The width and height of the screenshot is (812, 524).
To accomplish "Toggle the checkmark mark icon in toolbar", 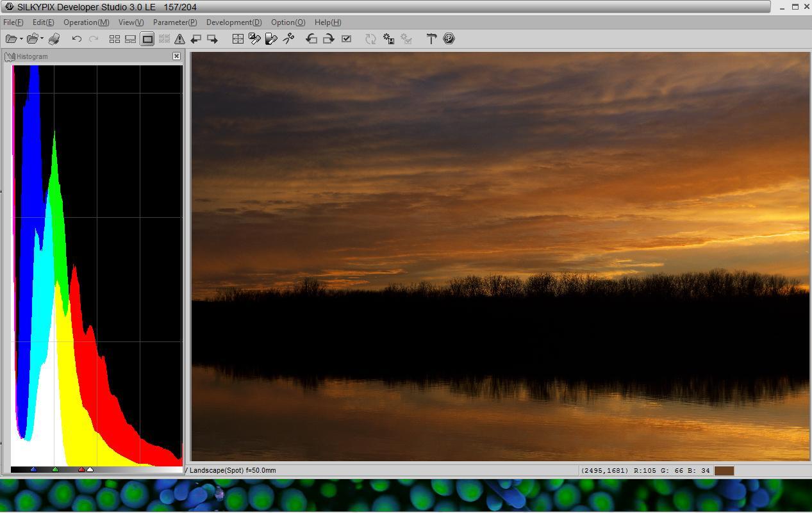I will 346,39.
